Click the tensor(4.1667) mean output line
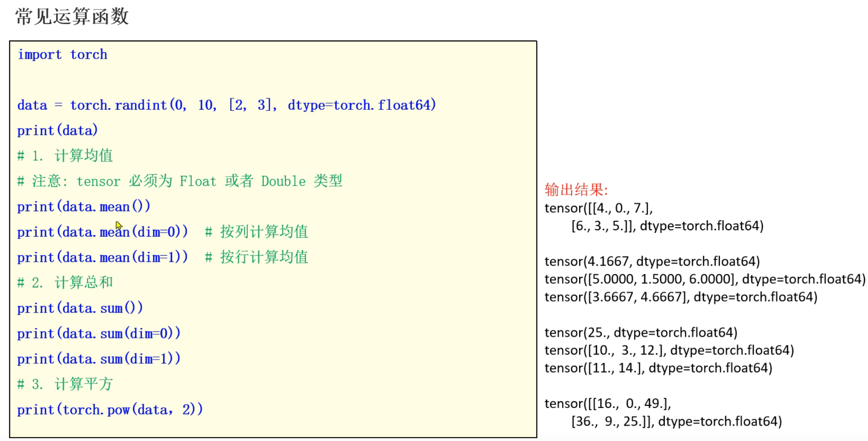The height and width of the screenshot is (441, 868). tap(652, 262)
